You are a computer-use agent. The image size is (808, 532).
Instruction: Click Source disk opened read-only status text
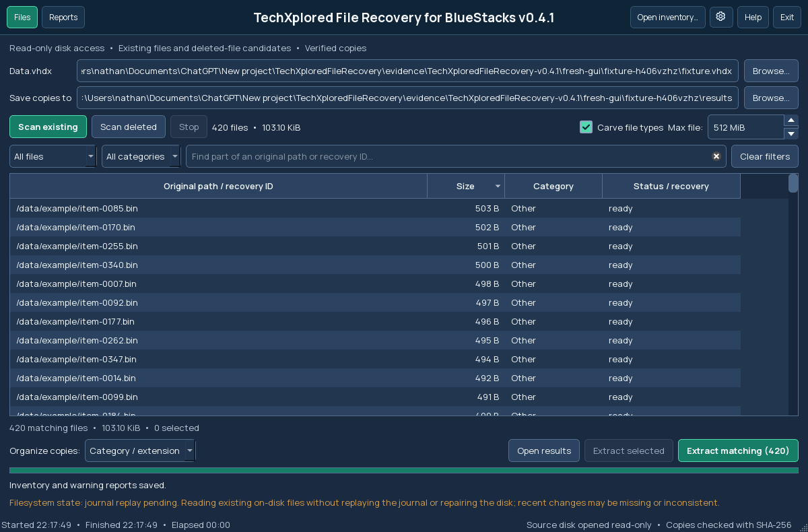pyautogui.click(x=589, y=525)
